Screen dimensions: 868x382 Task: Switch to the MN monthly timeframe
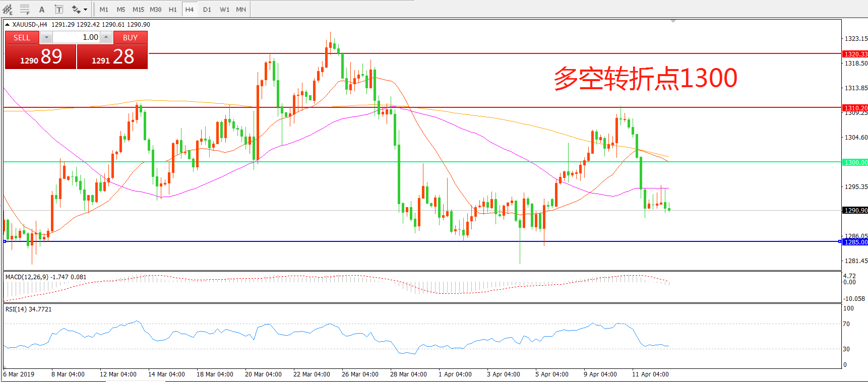point(241,10)
